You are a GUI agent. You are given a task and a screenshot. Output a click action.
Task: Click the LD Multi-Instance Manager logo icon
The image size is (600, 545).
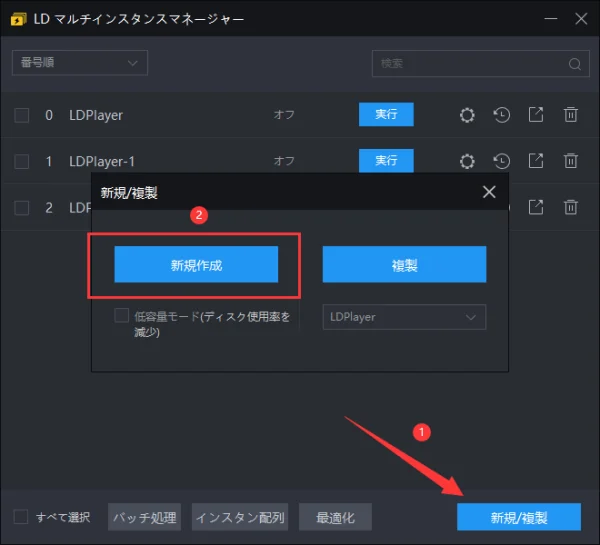tap(18, 19)
